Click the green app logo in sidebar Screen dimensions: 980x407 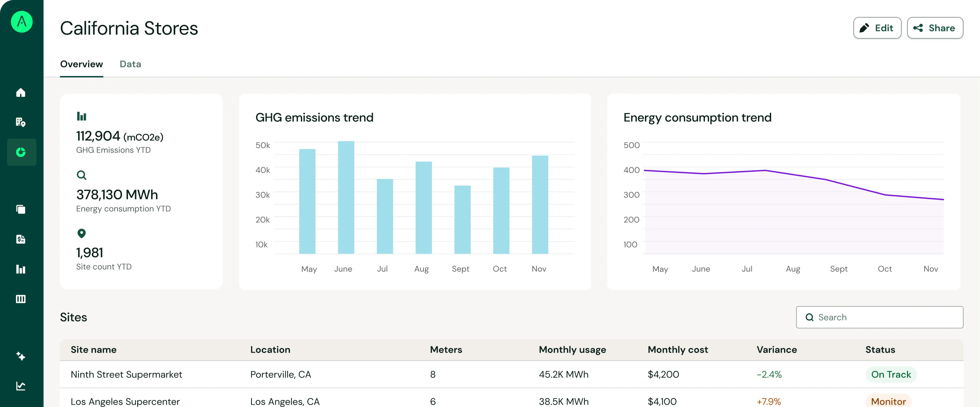tap(22, 22)
